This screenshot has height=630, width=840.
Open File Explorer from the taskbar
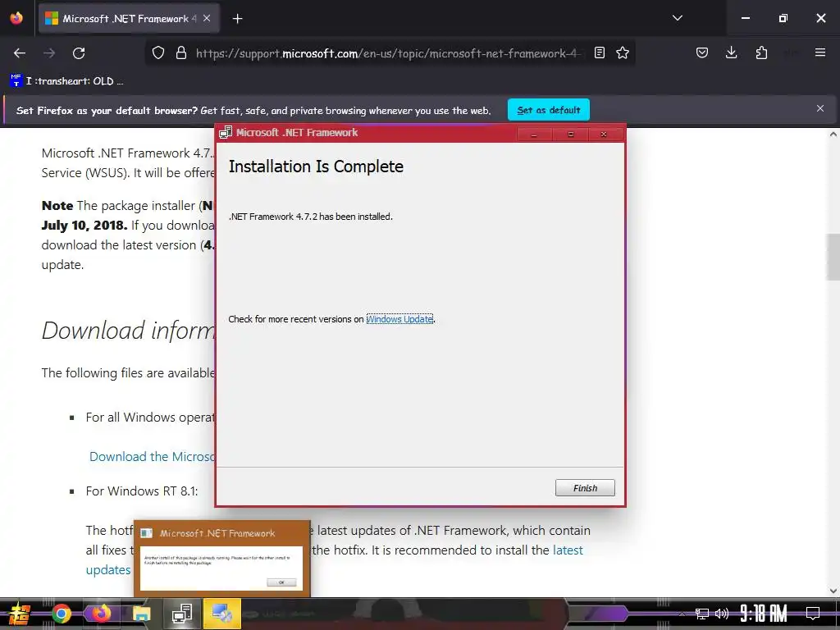pyautogui.click(x=141, y=614)
